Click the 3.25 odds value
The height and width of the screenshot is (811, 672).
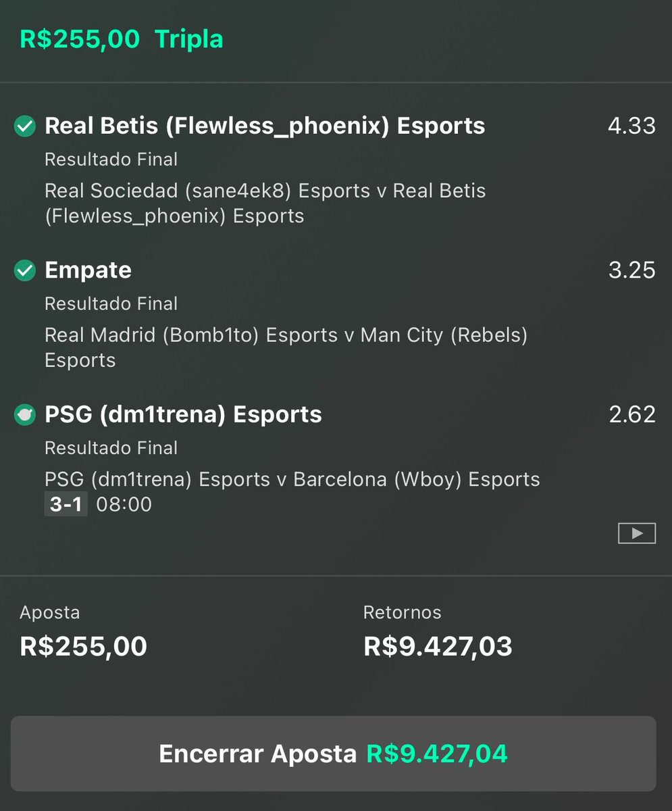click(x=631, y=270)
